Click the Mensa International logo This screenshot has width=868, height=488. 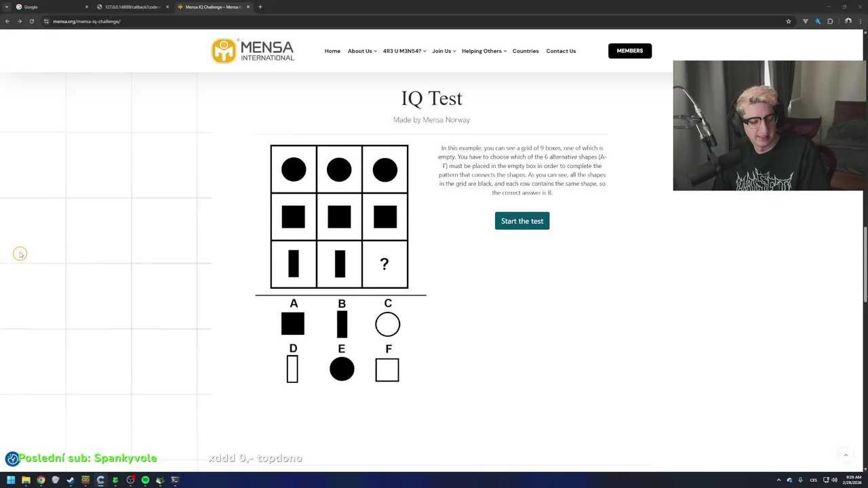pos(252,51)
